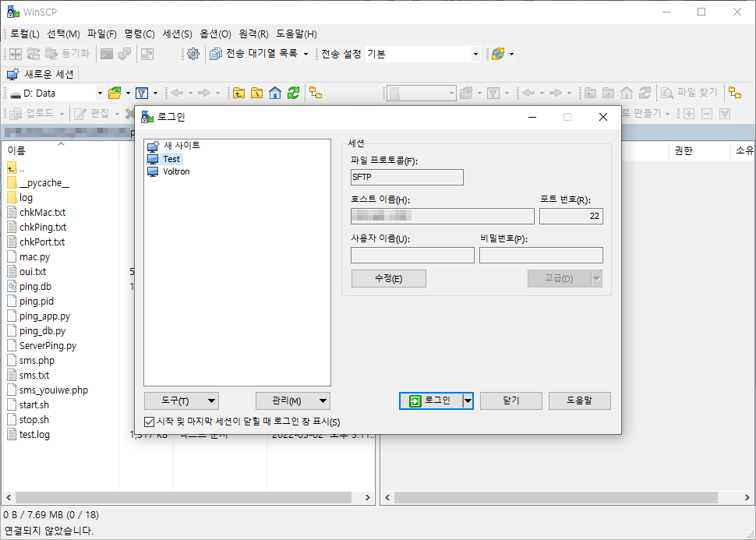The height and width of the screenshot is (540, 756).
Task: Open the Help (도움말) menu
Action: tap(296, 34)
